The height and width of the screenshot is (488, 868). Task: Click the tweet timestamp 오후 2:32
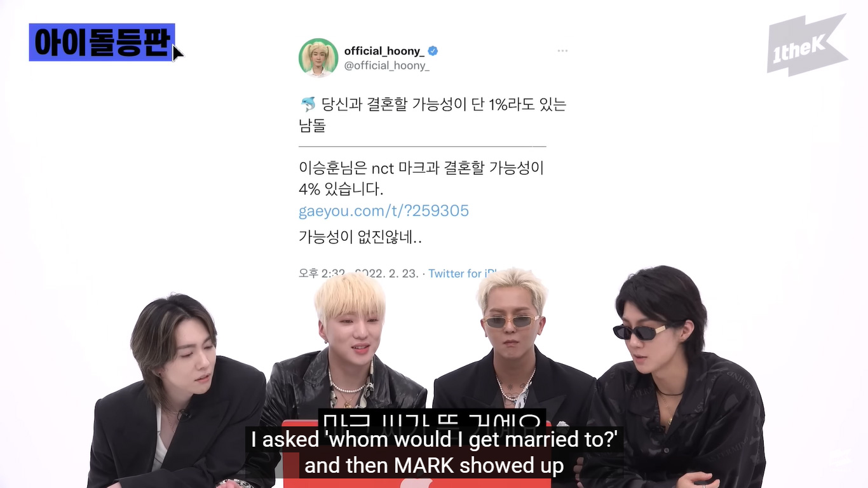tap(322, 273)
